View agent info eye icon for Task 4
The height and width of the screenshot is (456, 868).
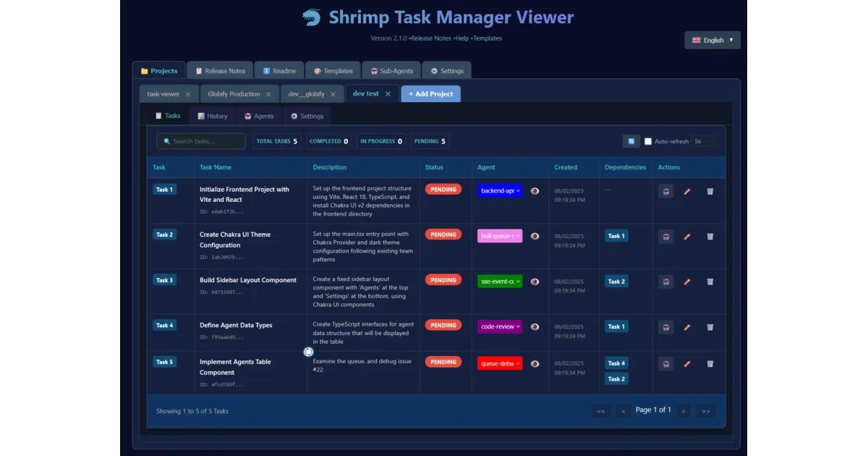pos(535,326)
